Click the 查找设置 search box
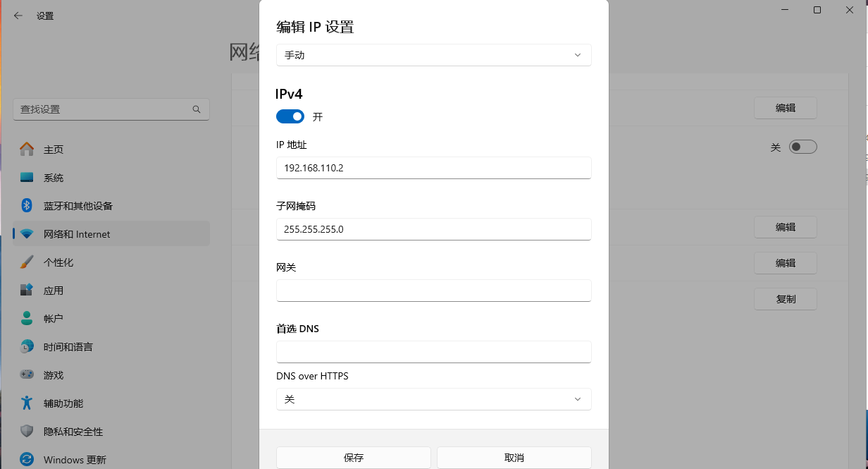The height and width of the screenshot is (469, 868). point(111,109)
